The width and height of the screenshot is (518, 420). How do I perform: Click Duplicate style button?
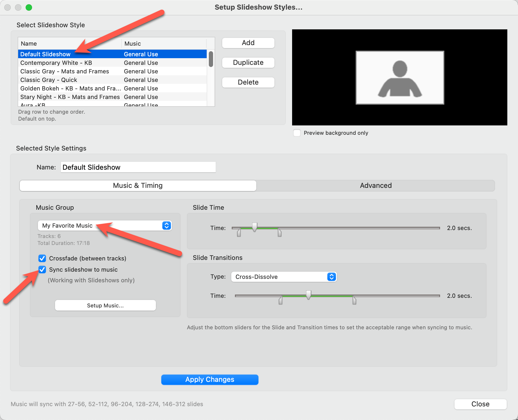248,63
